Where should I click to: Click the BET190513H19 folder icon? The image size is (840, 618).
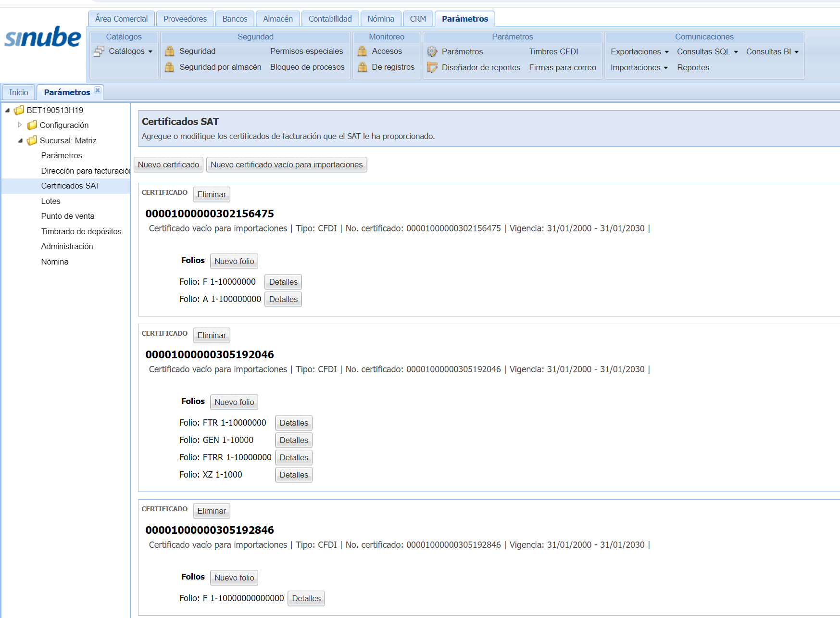(19, 110)
